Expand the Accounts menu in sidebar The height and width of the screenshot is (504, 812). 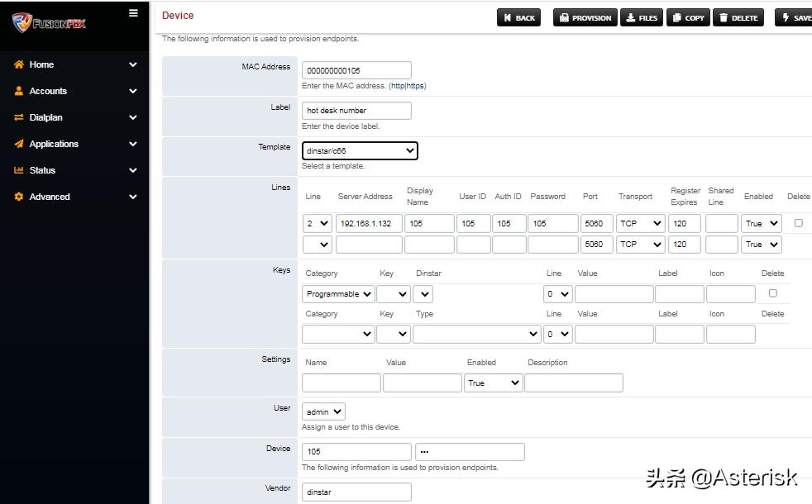[x=48, y=91]
